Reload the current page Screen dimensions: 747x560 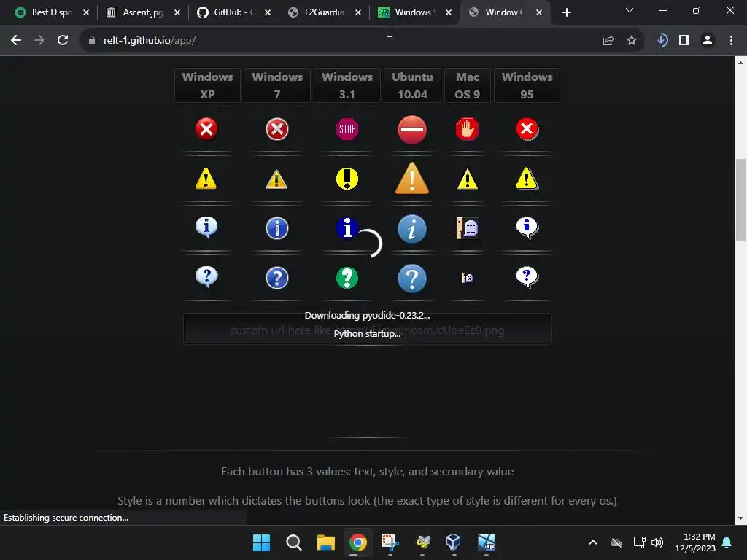tap(63, 41)
